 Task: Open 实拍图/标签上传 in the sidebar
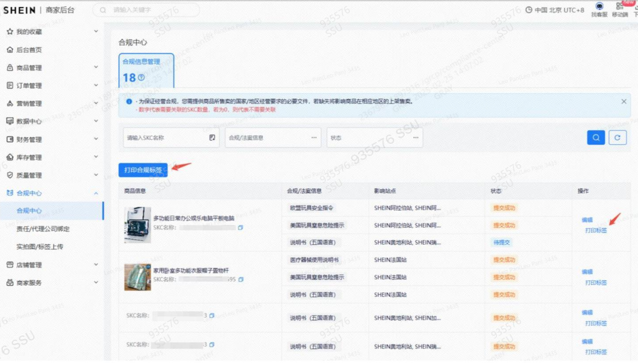[x=39, y=247]
